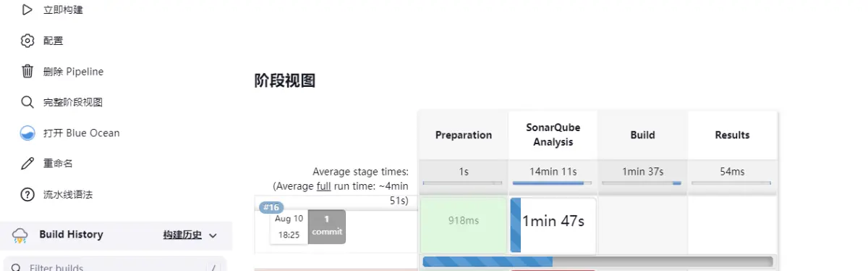Click the Aug 10 18:25 build date
Image resolution: width=868 pixels, height=271 pixels.
coord(289,227)
